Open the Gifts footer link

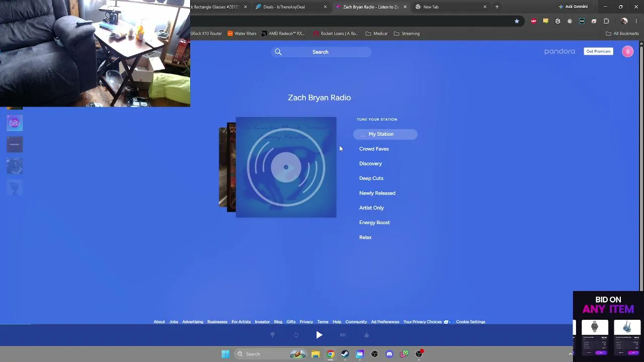tap(291, 322)
